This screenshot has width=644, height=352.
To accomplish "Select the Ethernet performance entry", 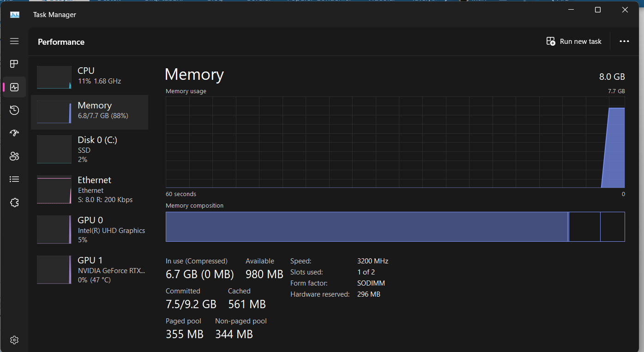I will pos(90,189).
